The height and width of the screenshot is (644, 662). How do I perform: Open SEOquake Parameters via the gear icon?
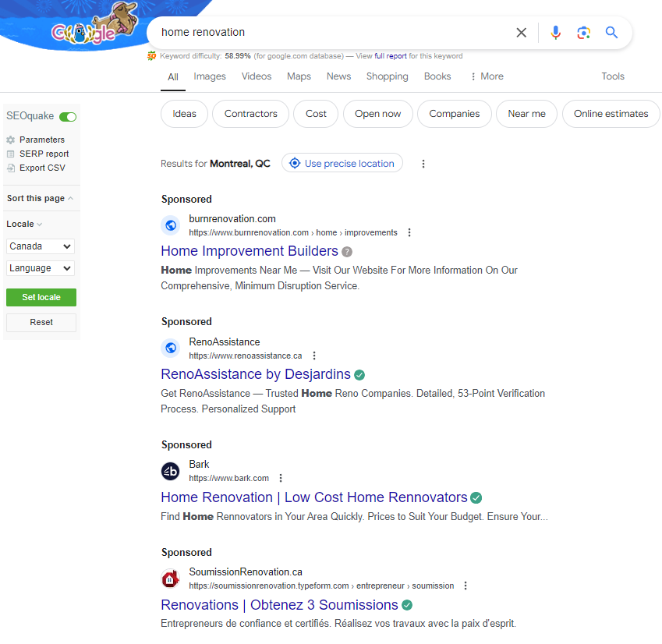11,140
